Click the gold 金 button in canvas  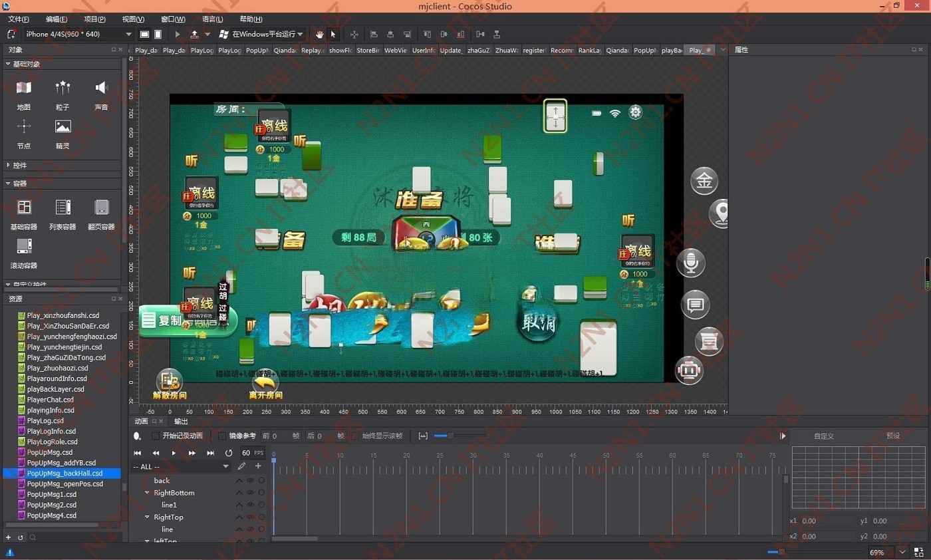click(x=704, y=181)
